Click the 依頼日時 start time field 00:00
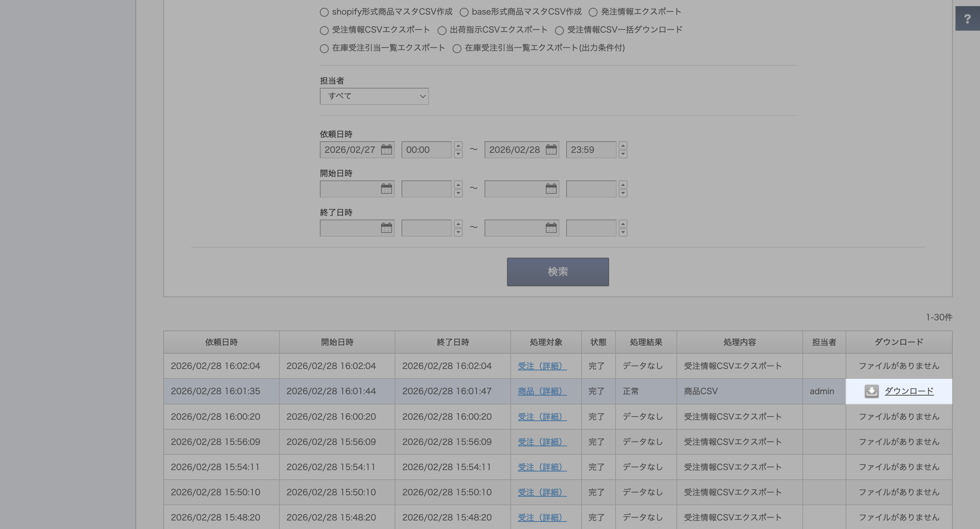Screen dimensions: 980x529 (426, 149)
